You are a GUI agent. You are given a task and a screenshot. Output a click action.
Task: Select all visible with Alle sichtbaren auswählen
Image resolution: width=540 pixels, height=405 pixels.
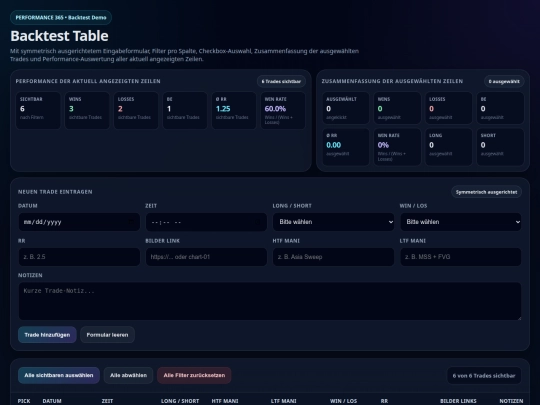coord(59,375)
